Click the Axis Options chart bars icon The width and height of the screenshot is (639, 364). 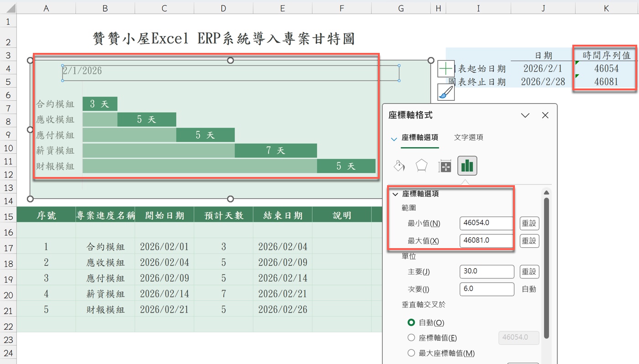tap(467, 166)
